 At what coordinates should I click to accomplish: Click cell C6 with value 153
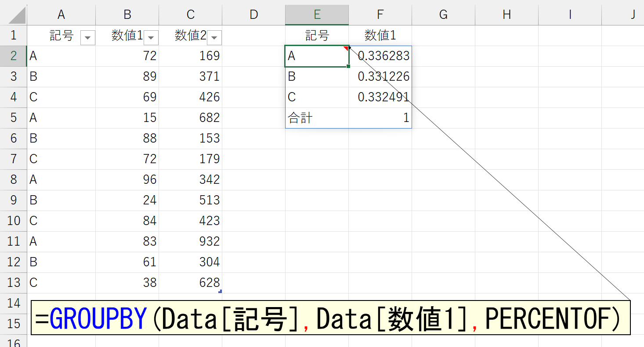pos(191,139)
